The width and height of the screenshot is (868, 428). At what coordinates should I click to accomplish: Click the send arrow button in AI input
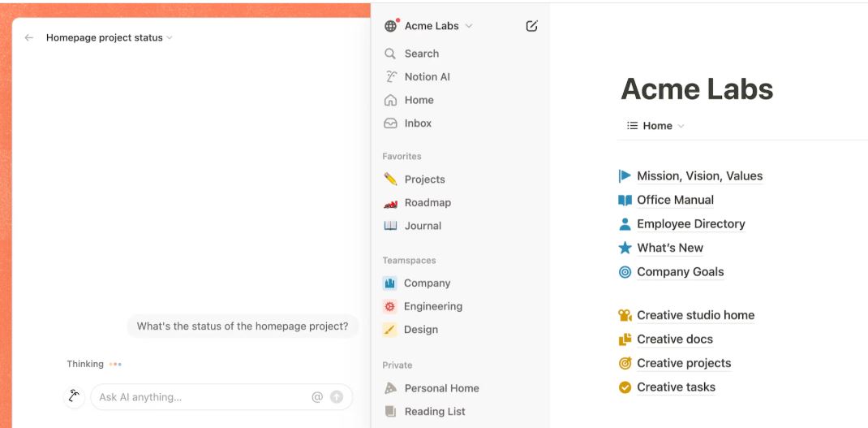[x=336, y=397]
